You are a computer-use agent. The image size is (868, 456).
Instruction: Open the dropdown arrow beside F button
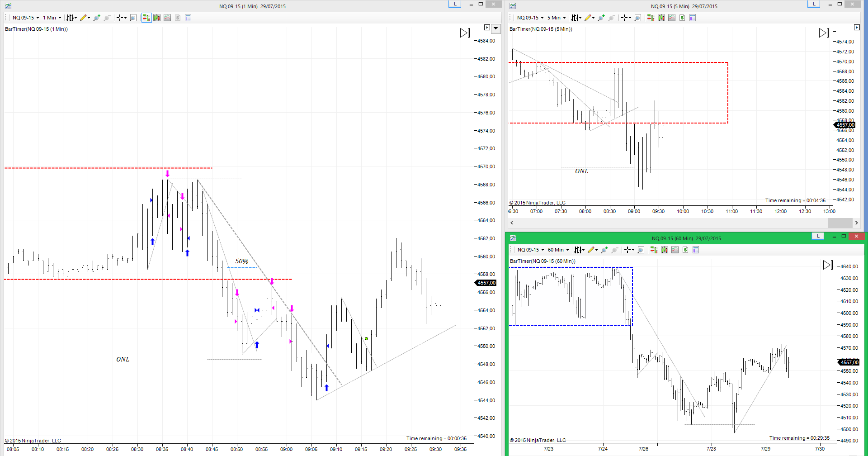pyautogui.click(x=496, y=28)
